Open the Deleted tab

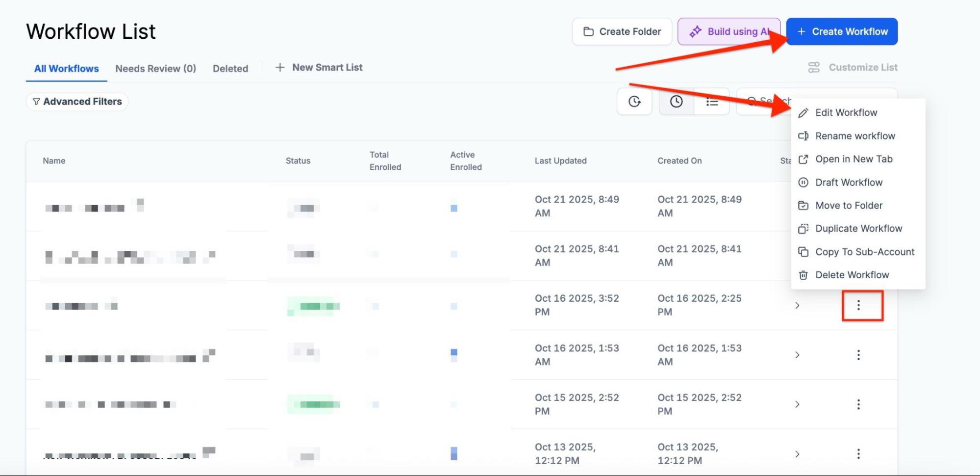[x=230, y=69]
